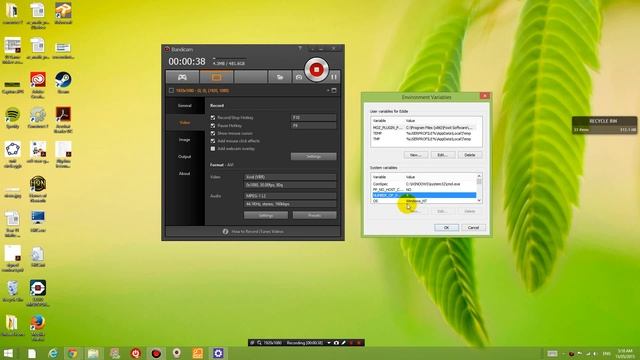Viewport: 640px width, 360px height.
Task: Open the Video tab in Bandicam
Action: [184, 123]
